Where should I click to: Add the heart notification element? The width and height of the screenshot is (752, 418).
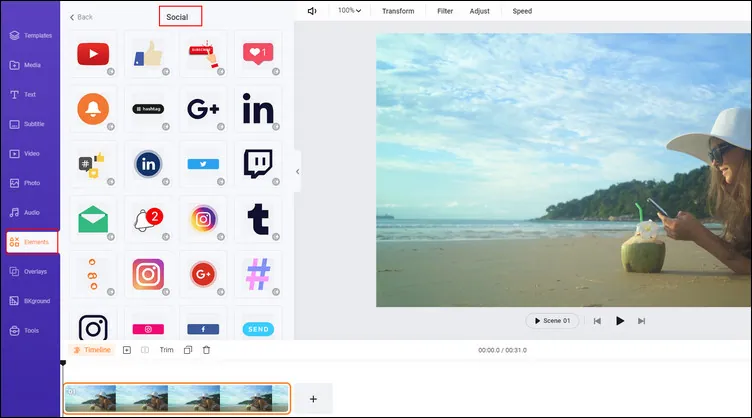pyautogui.click(x=258, y=54)
